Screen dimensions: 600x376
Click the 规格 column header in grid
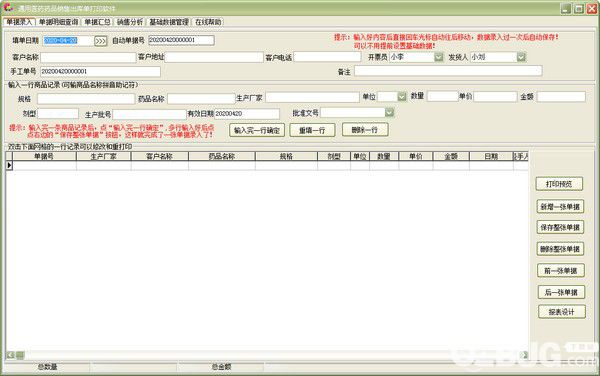[286, 156]
